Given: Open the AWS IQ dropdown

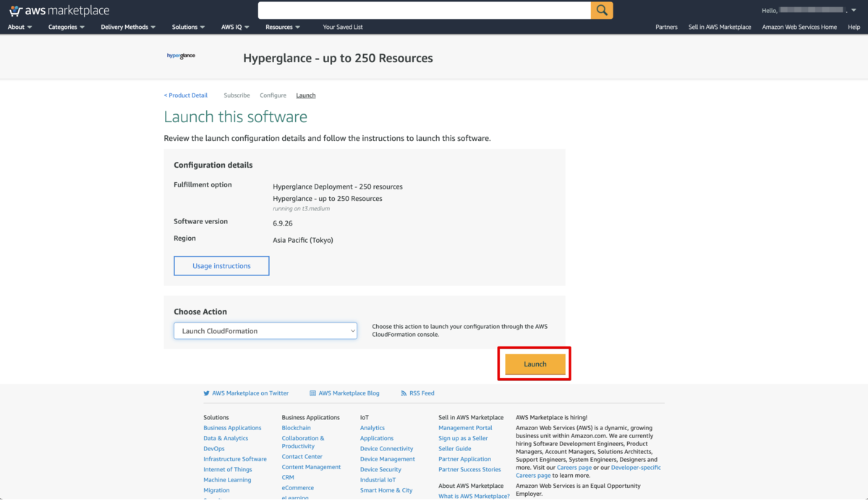Looking at the screenshot, I should (x=235, y=27).
